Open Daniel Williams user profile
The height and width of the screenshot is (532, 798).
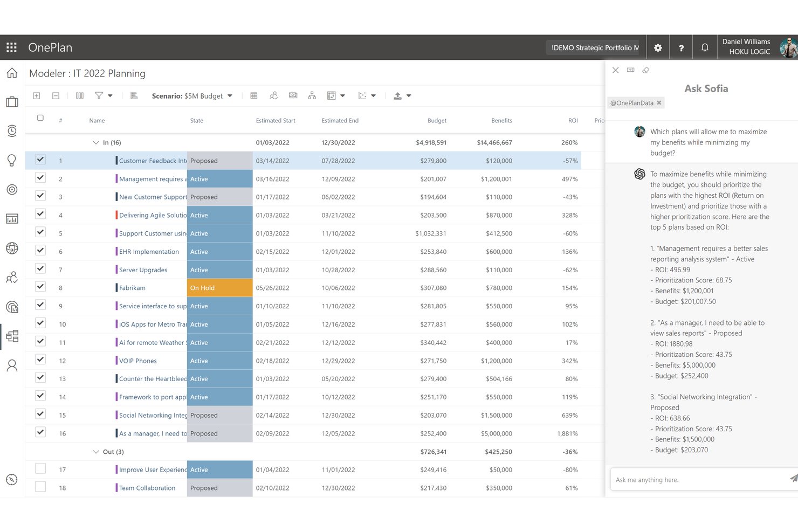tap(758, 47)
